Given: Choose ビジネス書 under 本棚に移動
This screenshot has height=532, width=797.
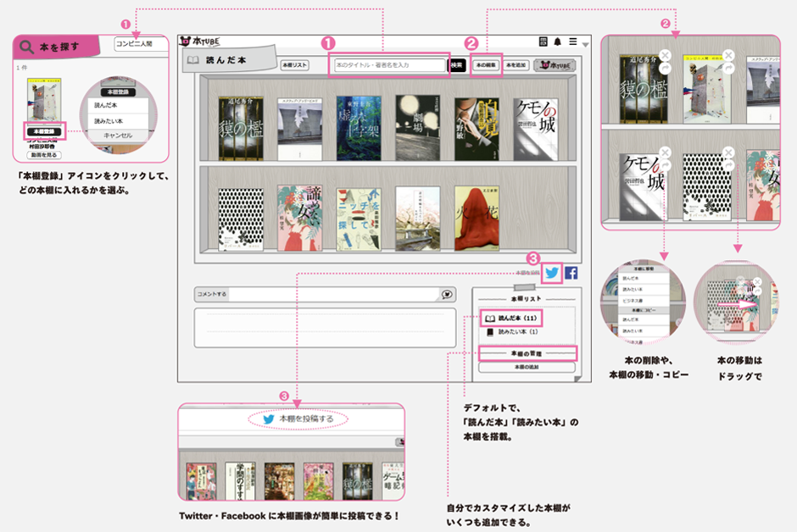Looking at the screenshot, I should [644, 301].
